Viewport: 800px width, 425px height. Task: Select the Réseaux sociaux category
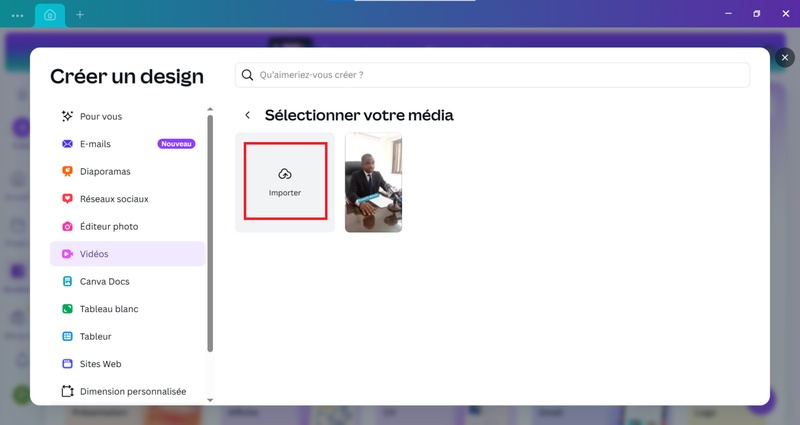coord(128,199)
